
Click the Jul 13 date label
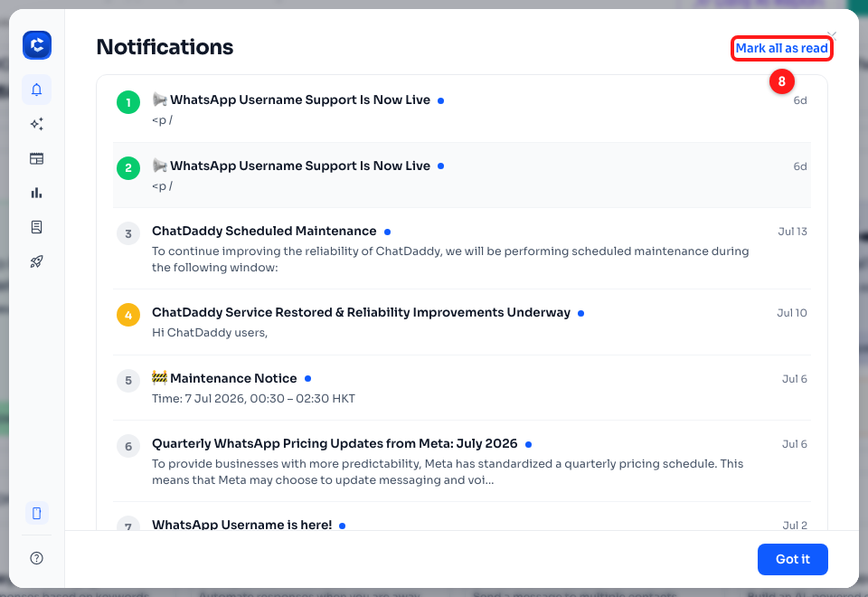(x=792, y=232)
